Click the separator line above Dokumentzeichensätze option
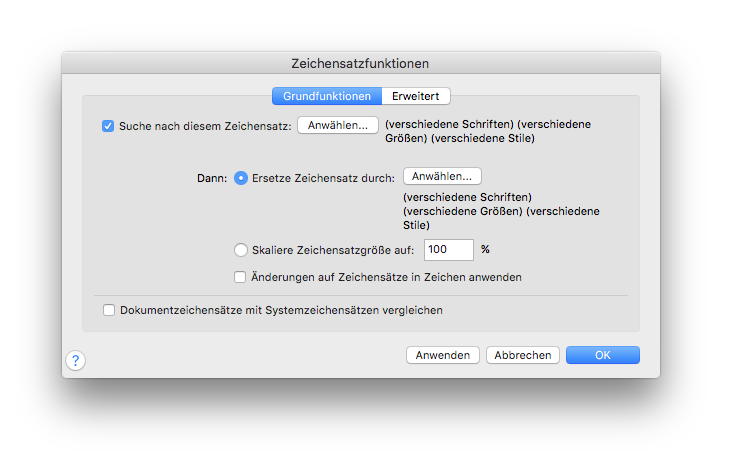This screenshot has height=451, width=748. [361, 295]
